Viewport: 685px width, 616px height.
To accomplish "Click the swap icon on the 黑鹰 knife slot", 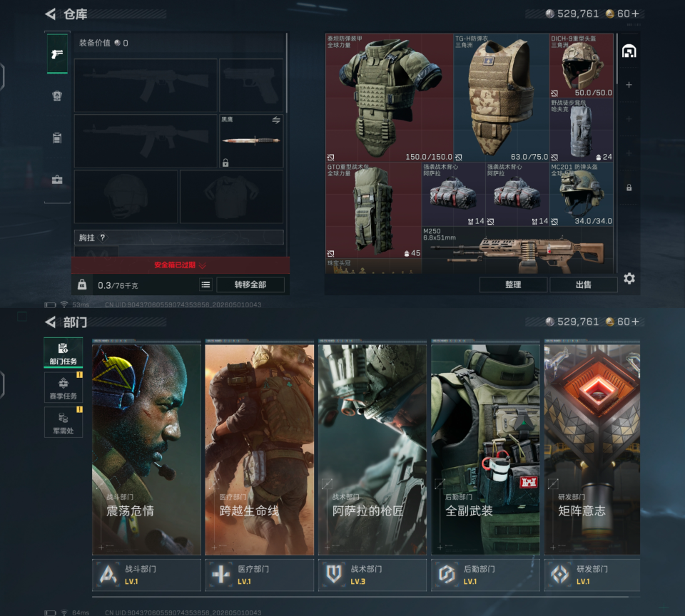I will pyautogui.click(x=276, y=120).
